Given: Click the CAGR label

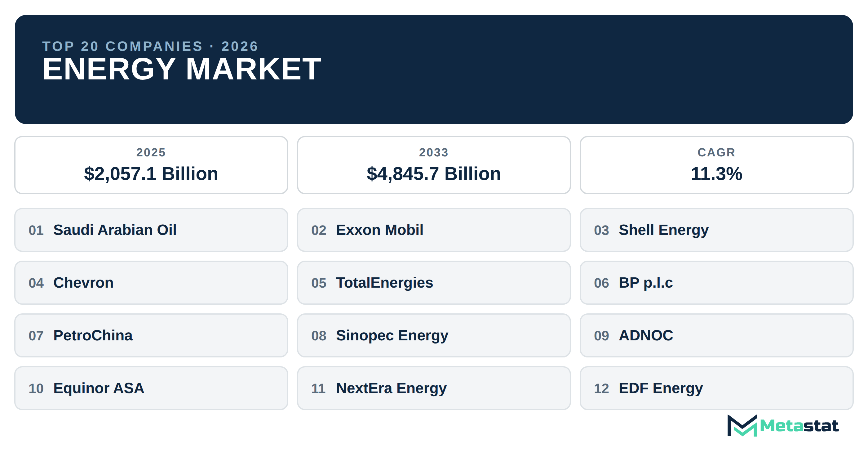Looking at the screenshot, I should pos(716,152).
